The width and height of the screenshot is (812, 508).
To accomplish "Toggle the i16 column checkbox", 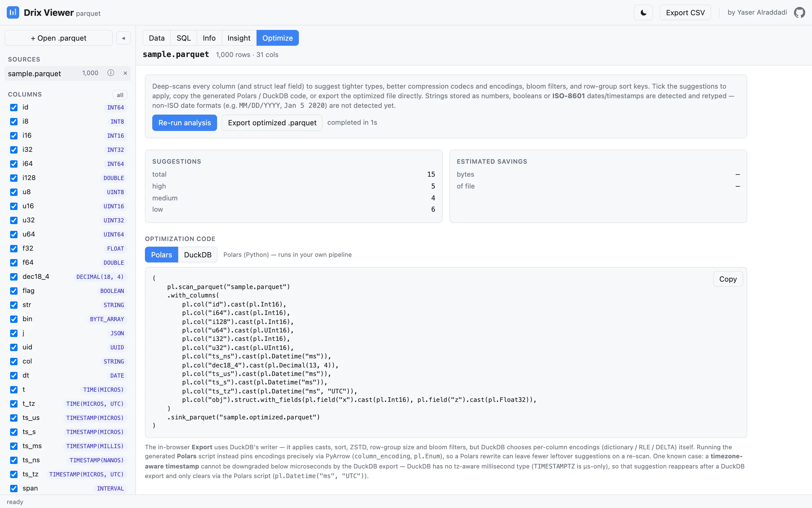I will [x=14, y=136].
